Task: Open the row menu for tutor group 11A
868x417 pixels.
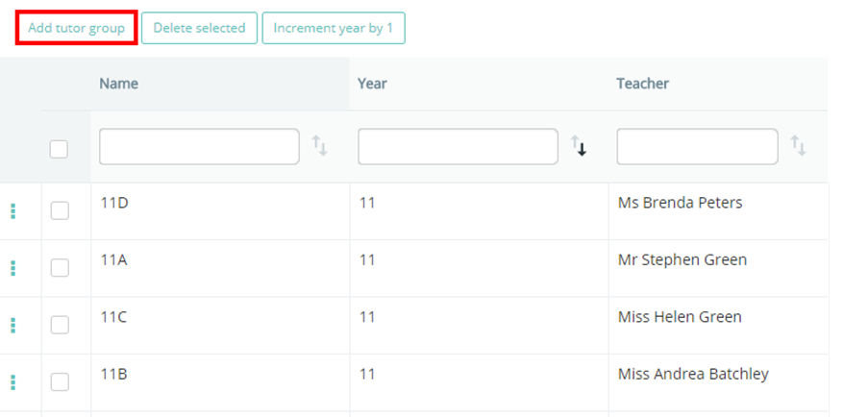Action: [12, 268]
